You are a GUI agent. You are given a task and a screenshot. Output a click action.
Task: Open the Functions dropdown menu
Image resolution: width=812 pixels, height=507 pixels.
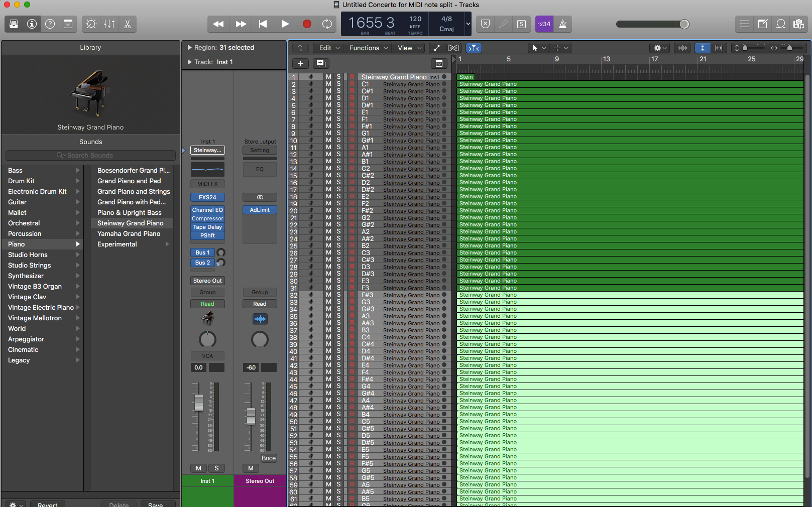(368, 48)
